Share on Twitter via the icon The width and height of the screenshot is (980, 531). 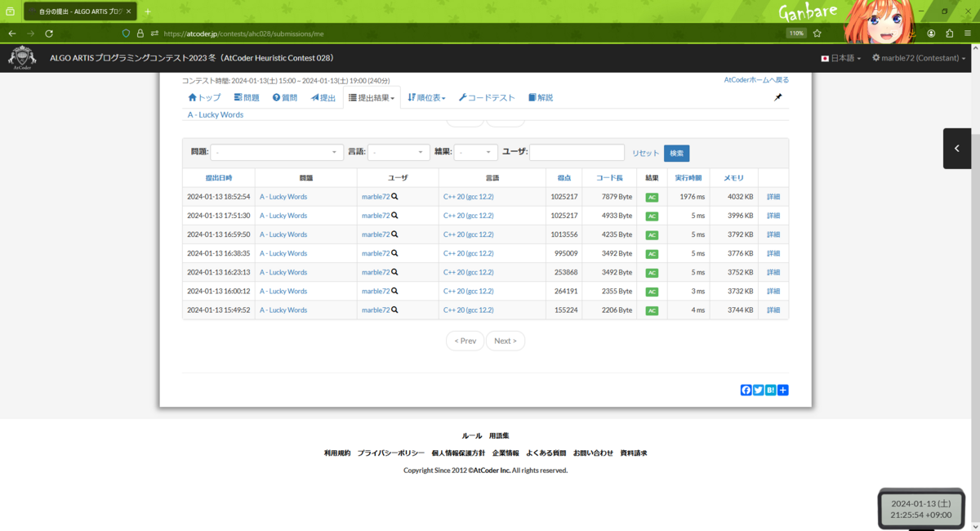(x=758, y=390)
